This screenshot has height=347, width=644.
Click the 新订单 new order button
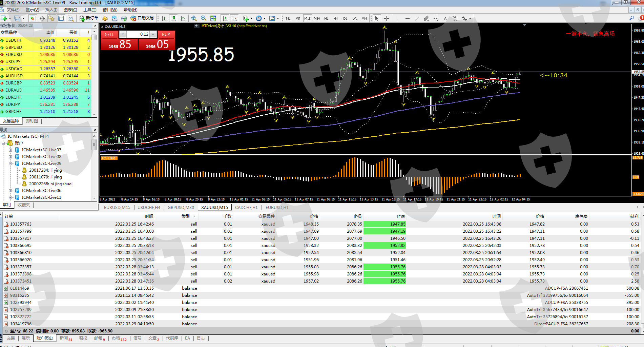[89, 18]
